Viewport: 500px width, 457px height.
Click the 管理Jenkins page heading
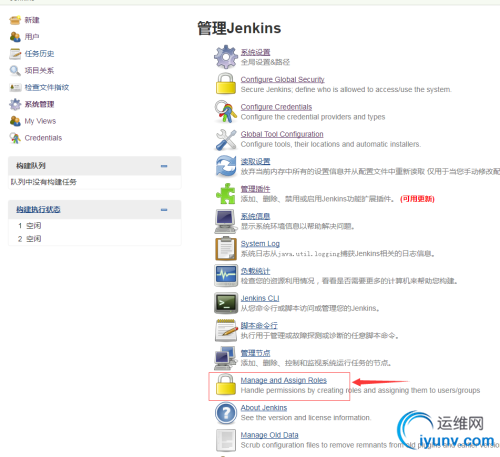239,28
